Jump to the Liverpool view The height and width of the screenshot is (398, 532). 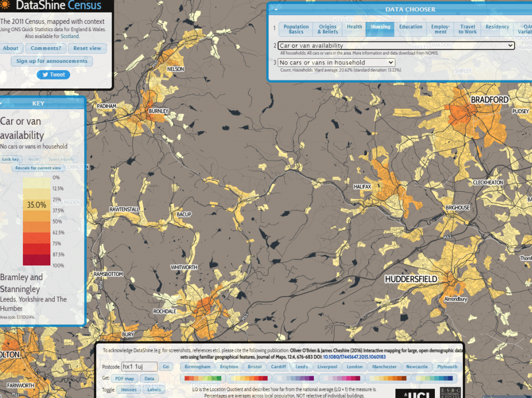pyautogui.click(x=327, y=367)
